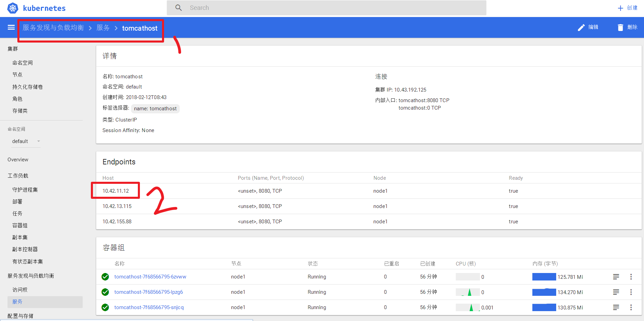Open 副本控制器 sidebar item
644x321 pixels.
25,250
